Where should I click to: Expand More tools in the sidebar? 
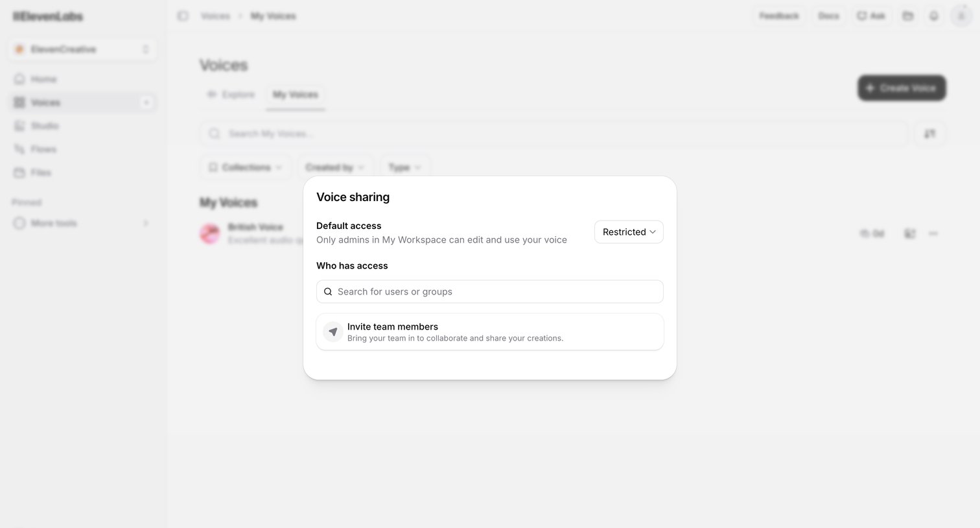[x=82, y=223]
